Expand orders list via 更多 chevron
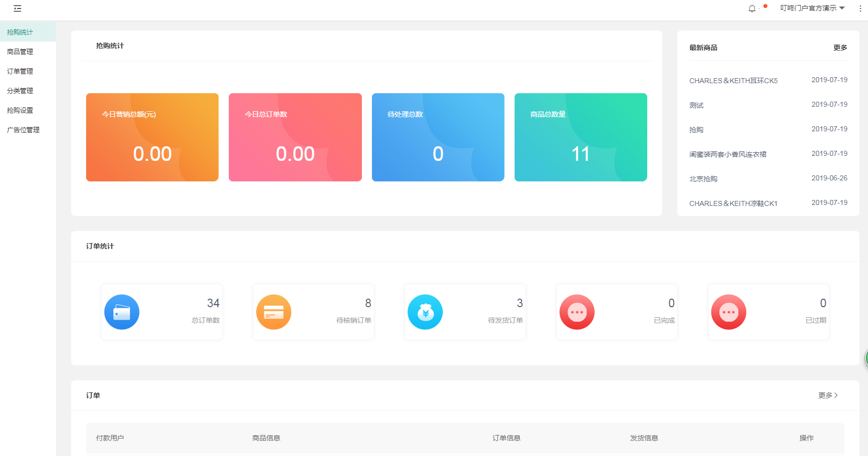 [x=828, y=395]
